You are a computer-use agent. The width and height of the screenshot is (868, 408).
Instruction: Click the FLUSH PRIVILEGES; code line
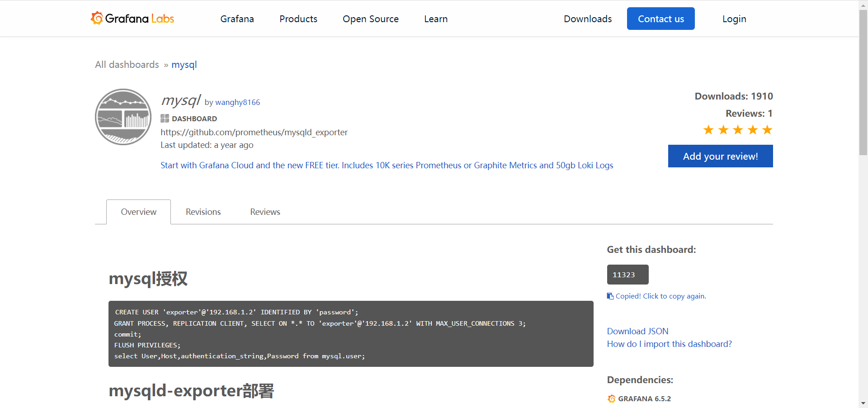147,345
